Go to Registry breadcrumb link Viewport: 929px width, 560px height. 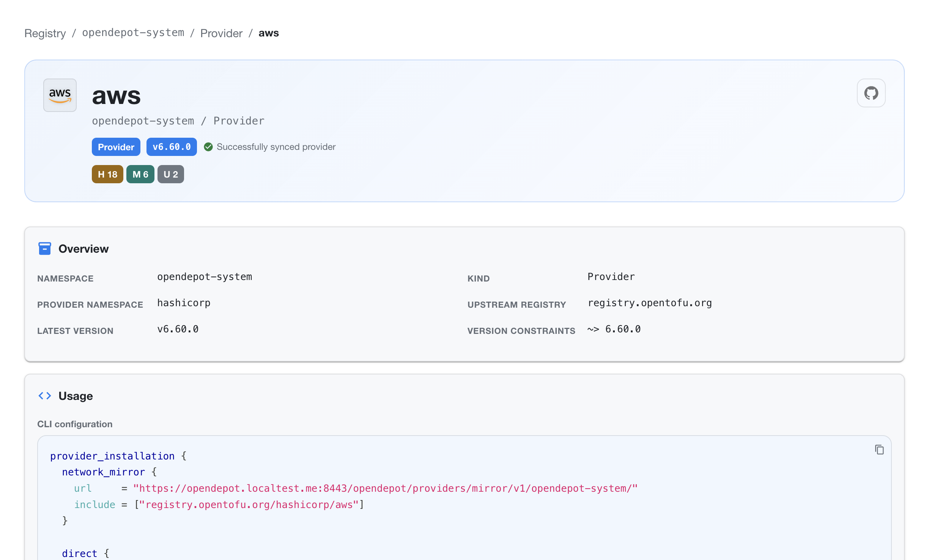45,33
